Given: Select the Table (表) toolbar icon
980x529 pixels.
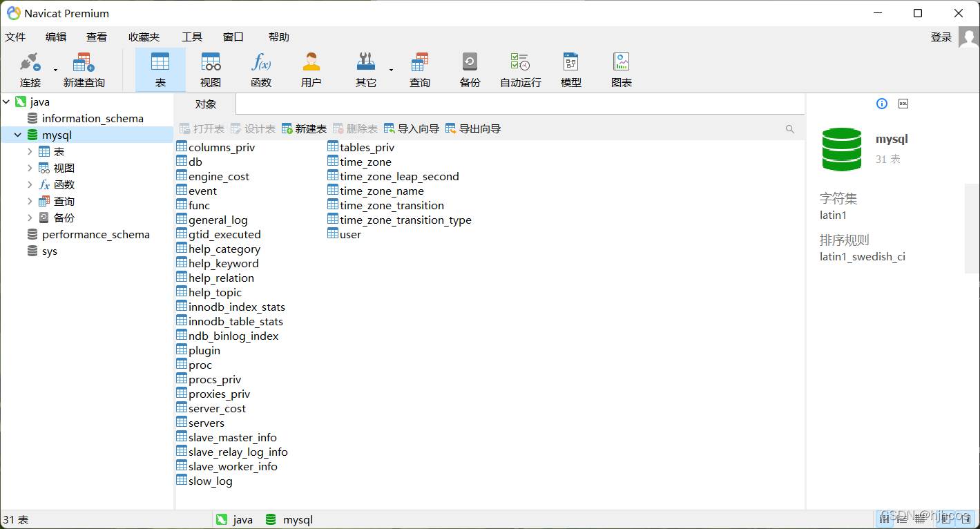Looking at the screenshot, I should point(160,63).
